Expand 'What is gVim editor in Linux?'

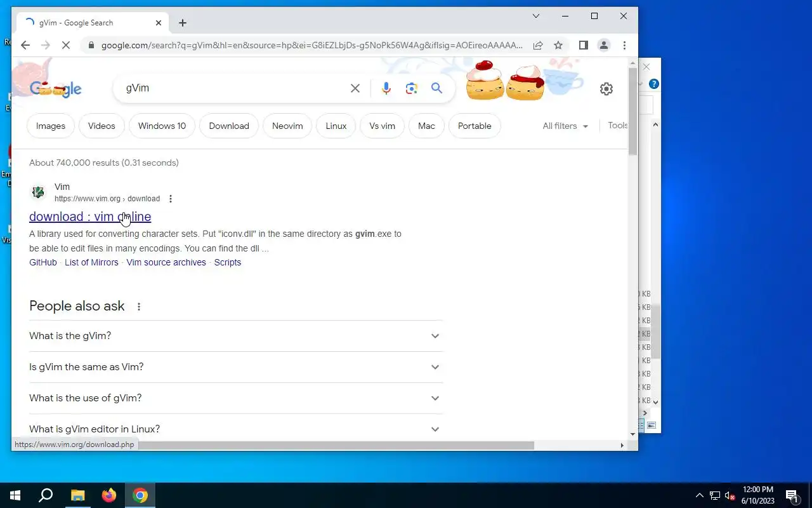[x=235, y=429]
